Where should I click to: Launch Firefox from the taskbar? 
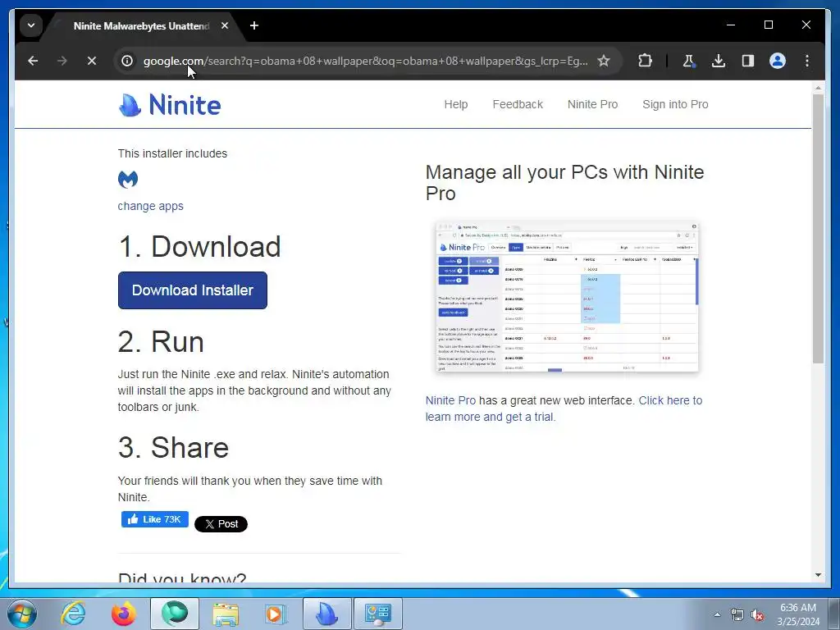point(123,614)
